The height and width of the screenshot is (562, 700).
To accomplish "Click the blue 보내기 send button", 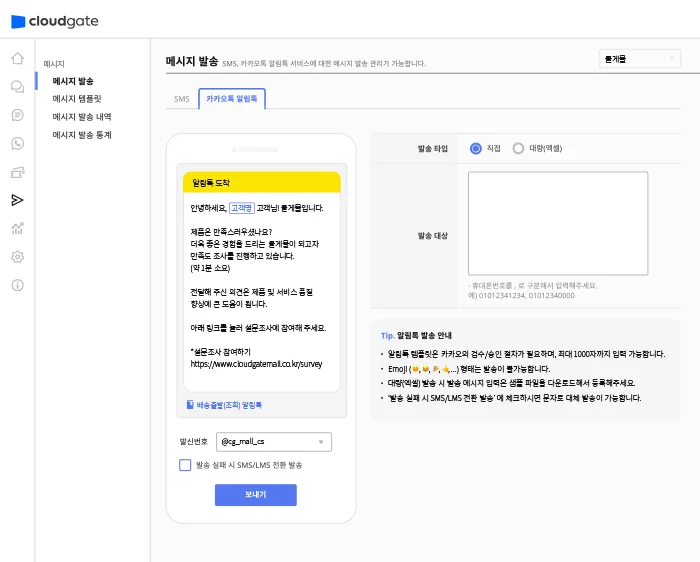I will [x=255, y=495].
